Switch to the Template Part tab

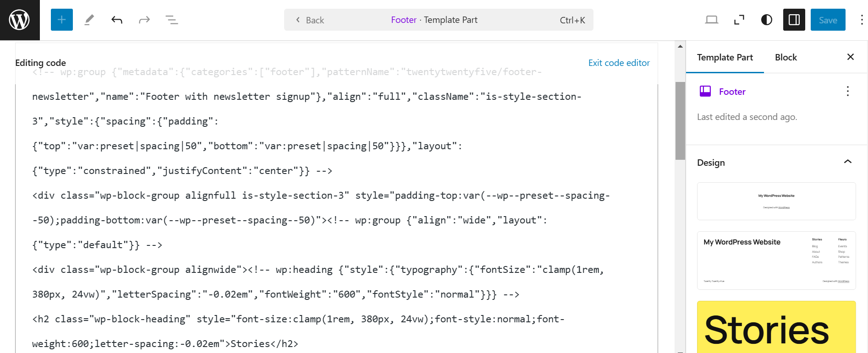(x=725, y=57)
